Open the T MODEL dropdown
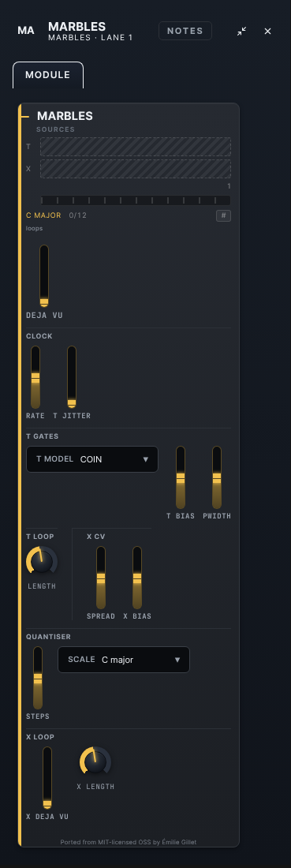 click(92, 459)
